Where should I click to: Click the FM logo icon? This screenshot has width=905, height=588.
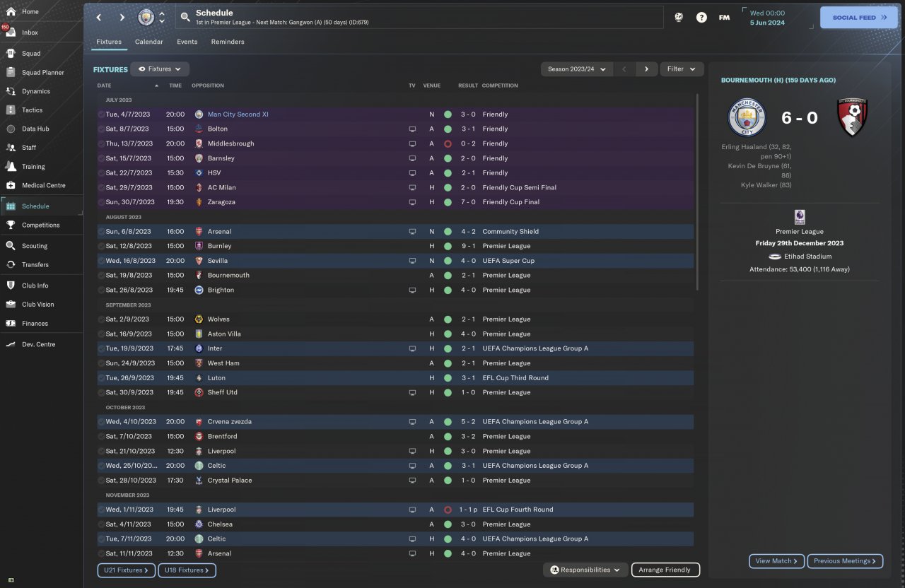pos(724,18)
